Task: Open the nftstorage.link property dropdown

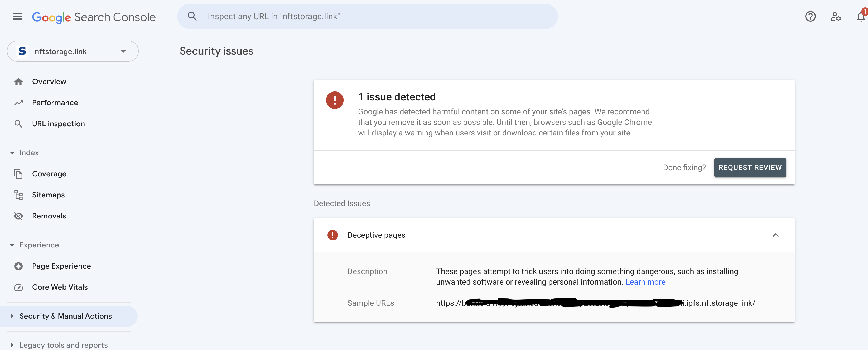Action: (x=73, y=51)
